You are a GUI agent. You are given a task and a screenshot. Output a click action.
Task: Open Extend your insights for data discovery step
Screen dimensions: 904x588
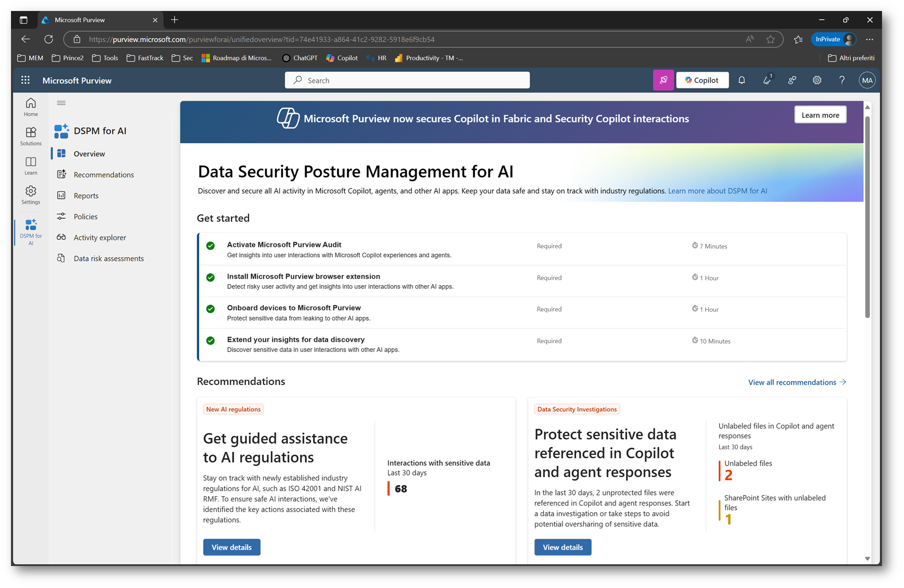[x=522, y=344]
